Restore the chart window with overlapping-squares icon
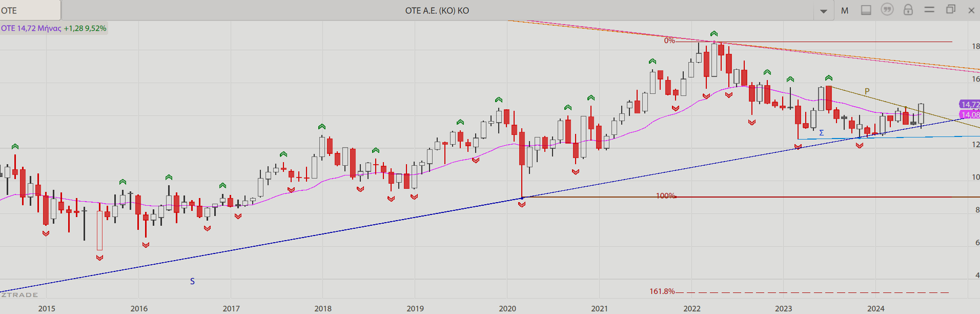 pyautogui.click(x=951, y=9)
